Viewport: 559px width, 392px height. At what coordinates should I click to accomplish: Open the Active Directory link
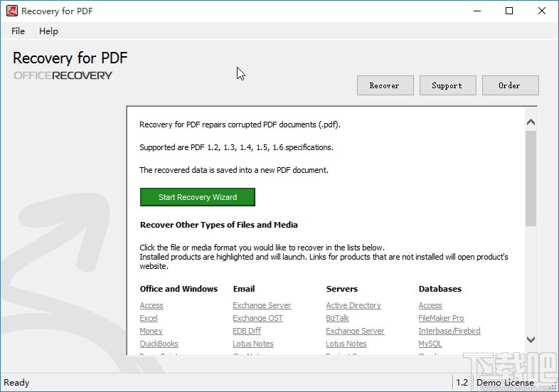(353, 305)
